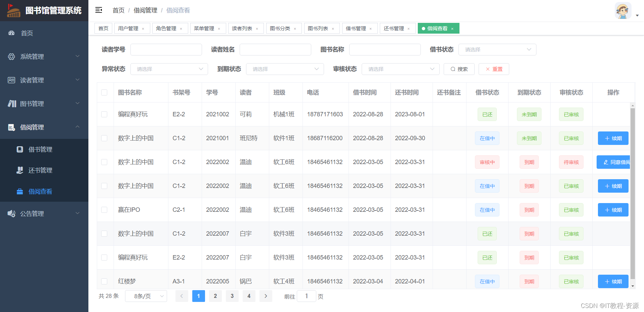This screenshot has height=312, width=644.
Task: Focus the 图书名称 input field
Action: point(385,49)
